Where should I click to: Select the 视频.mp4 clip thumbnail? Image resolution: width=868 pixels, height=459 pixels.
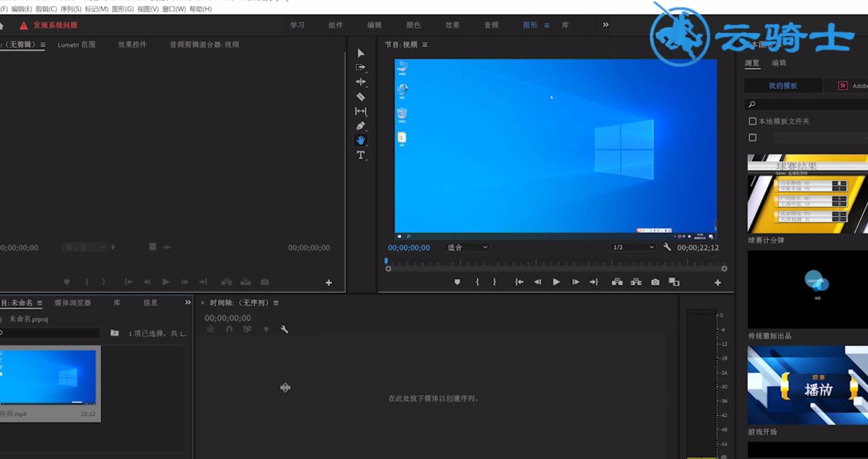(x=50, y=376)
